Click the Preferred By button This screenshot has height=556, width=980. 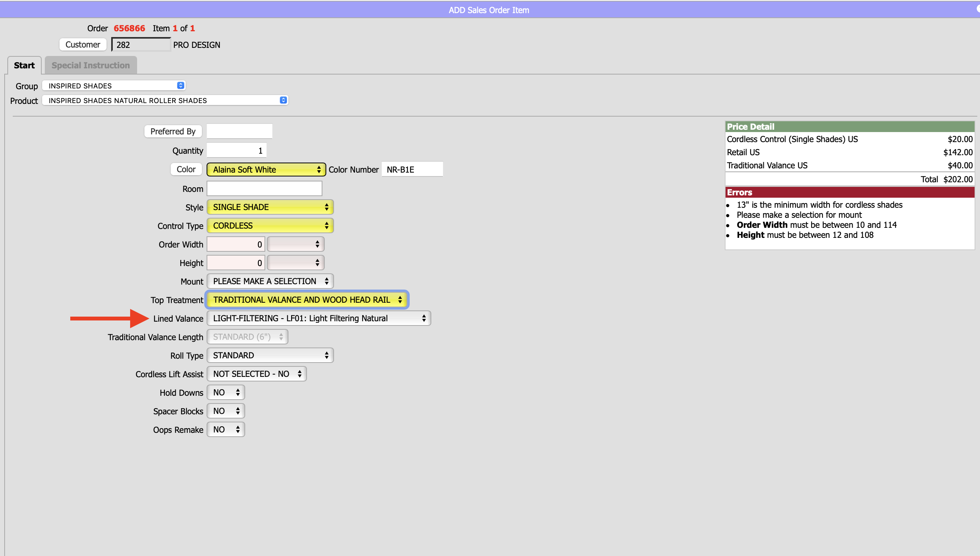pos(173,131)
